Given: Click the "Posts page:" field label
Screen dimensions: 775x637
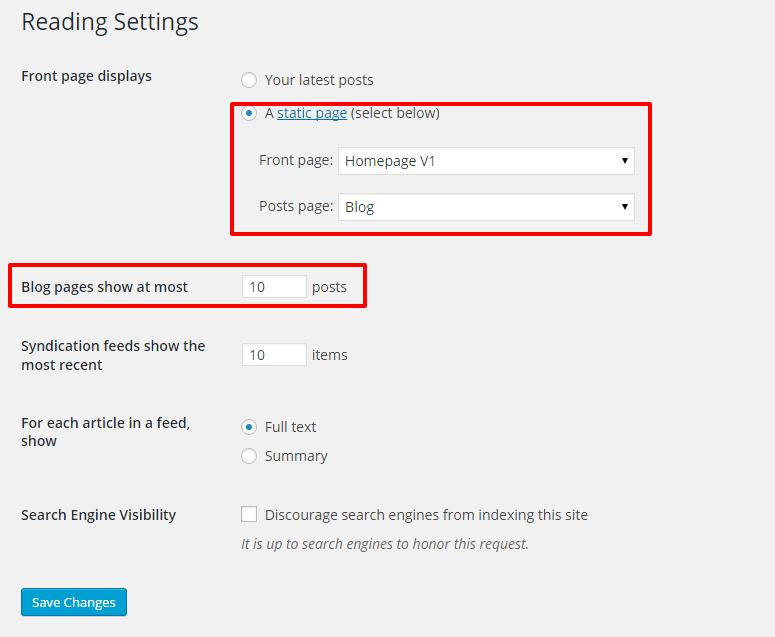Looking at the screenshot, I should (295, 207).
